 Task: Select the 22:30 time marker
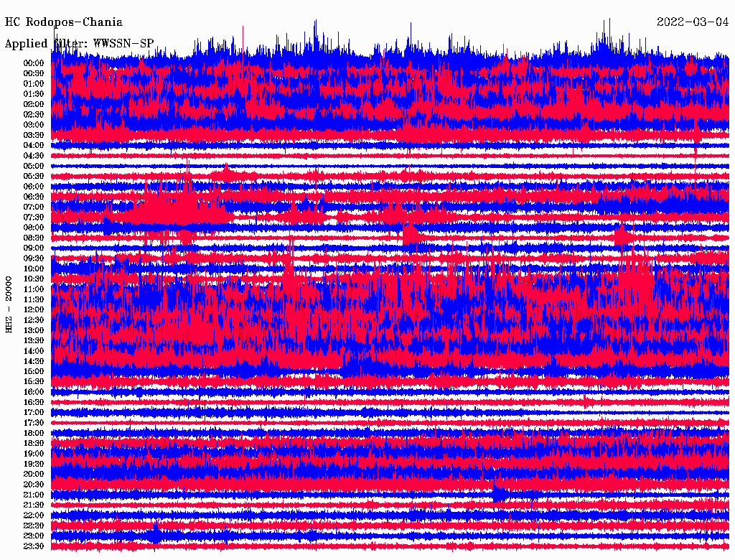click(x=34, y=526)
